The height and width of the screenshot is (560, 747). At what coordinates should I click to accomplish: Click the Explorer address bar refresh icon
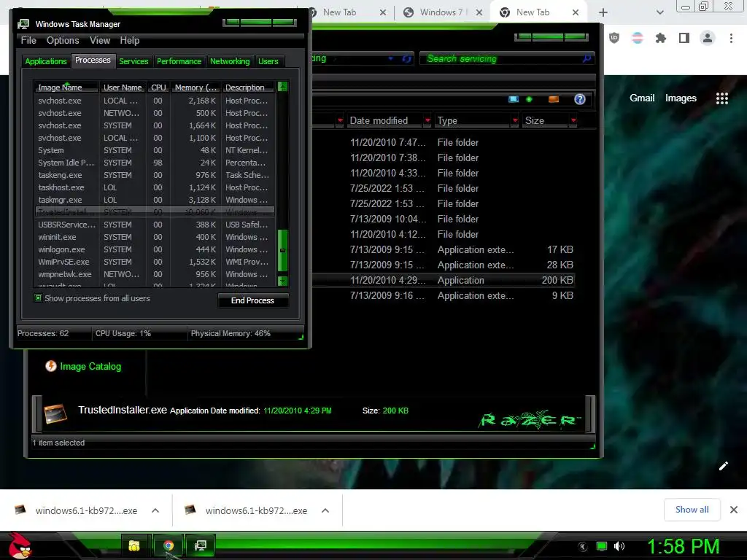point(406,58)
